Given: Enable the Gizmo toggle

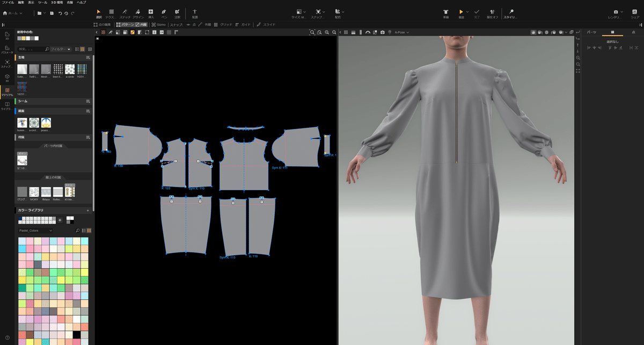Looking at the screenshot, I should coord(157,24).
